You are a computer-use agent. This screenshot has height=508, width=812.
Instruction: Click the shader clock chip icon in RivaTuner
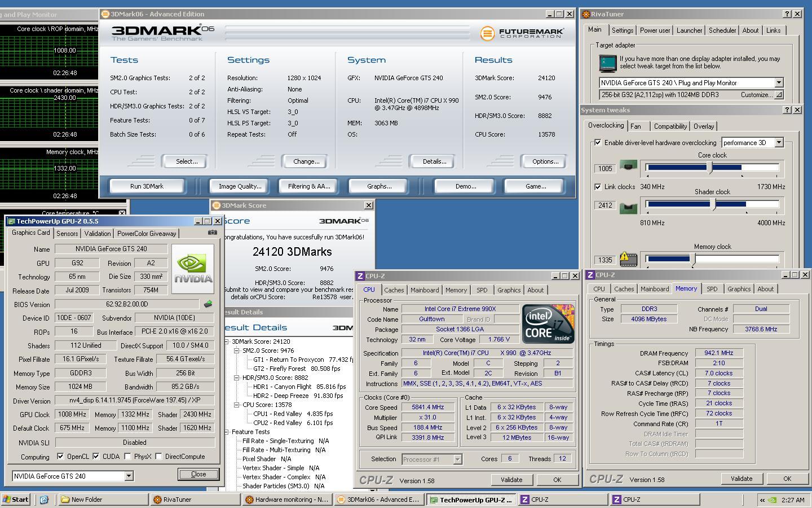(628, 208)
